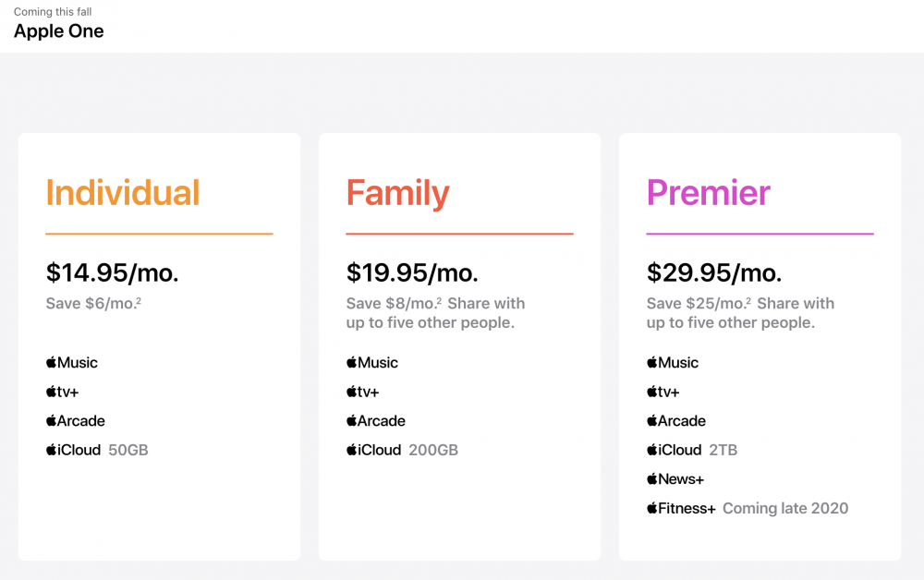Click the $14.95/mo. Individual price

point(112,272)
